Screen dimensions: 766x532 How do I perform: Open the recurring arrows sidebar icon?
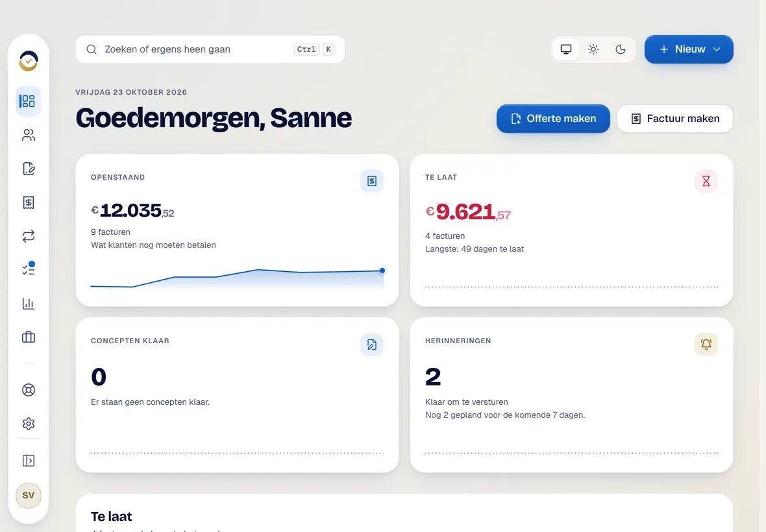coord(29,236)
